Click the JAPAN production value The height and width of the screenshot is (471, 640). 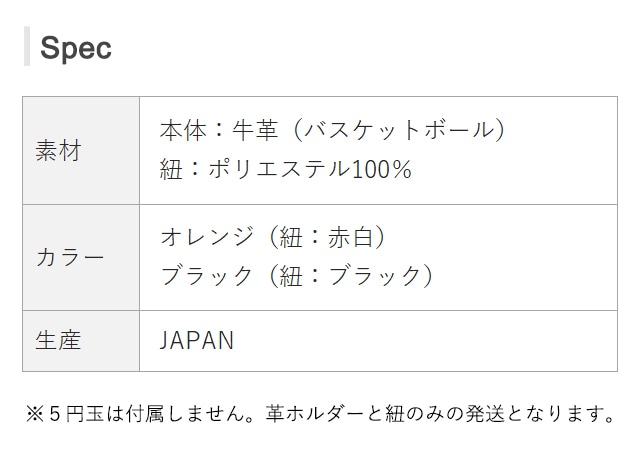pyautogui.click(x=197, y=341)
